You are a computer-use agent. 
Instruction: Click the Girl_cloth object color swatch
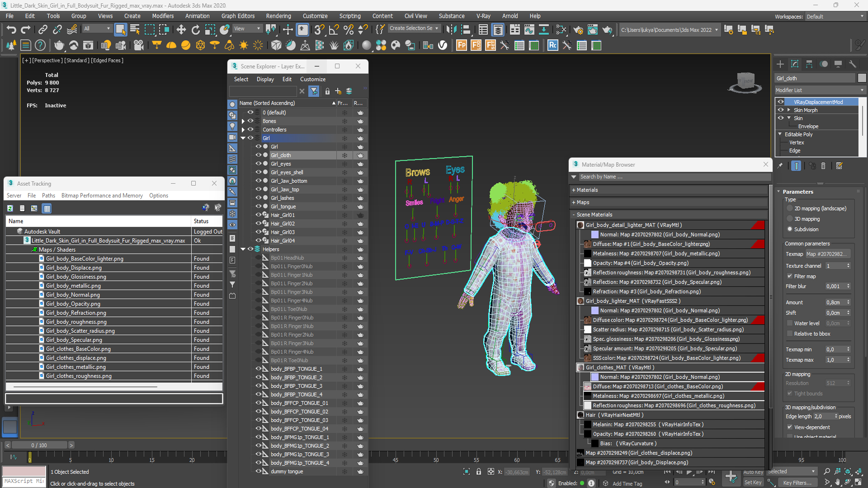(862, 78)
